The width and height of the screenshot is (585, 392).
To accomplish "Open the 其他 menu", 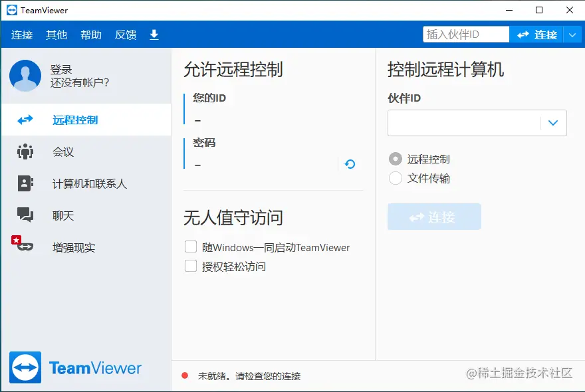I will tap(57, 35).
